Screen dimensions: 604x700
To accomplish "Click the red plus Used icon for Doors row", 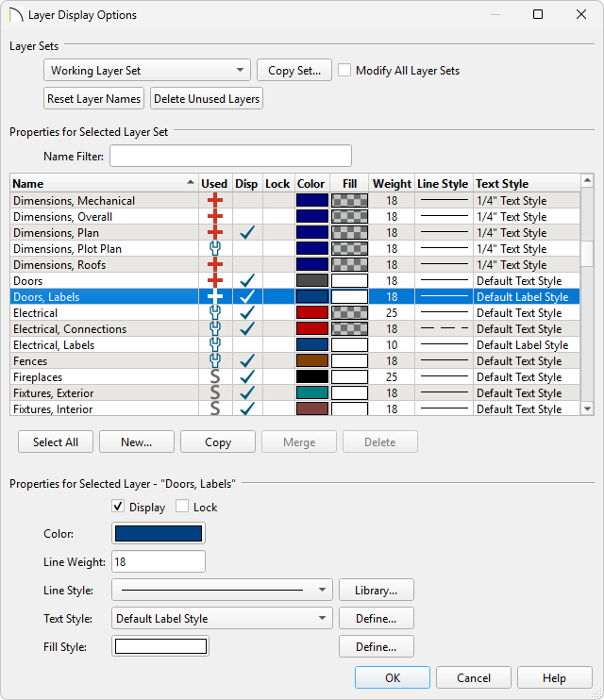I will (215, 281).
